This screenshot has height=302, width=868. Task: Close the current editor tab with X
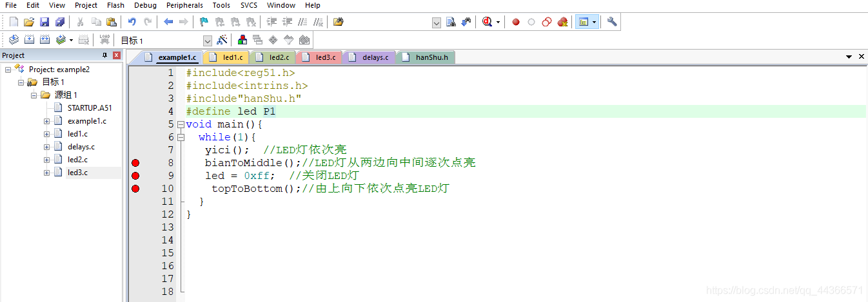pos(861,57)
